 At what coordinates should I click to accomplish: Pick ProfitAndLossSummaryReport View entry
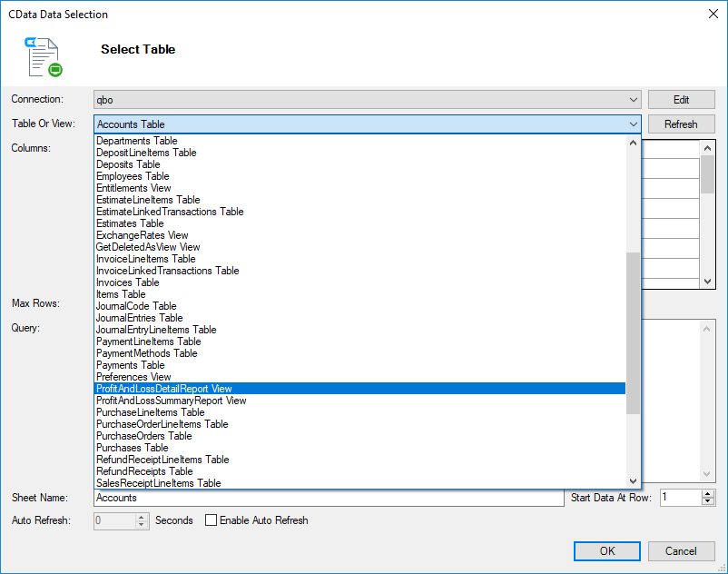(x=171, y=401)
